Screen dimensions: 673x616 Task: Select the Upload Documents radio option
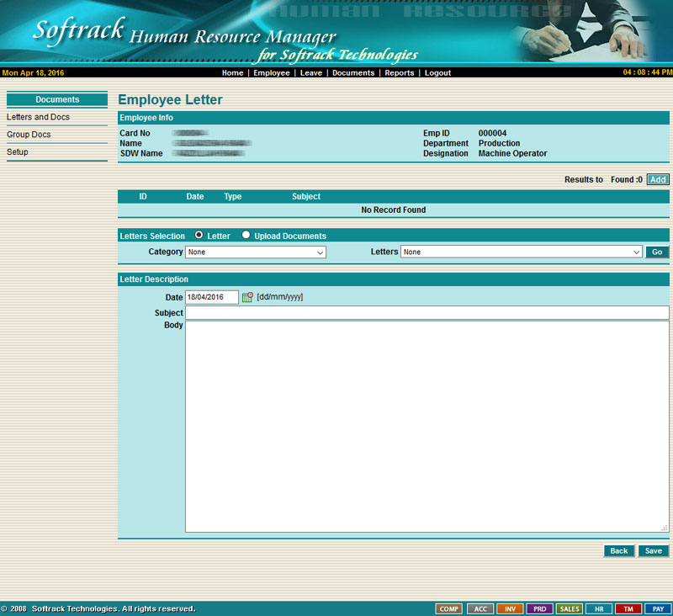246,236
